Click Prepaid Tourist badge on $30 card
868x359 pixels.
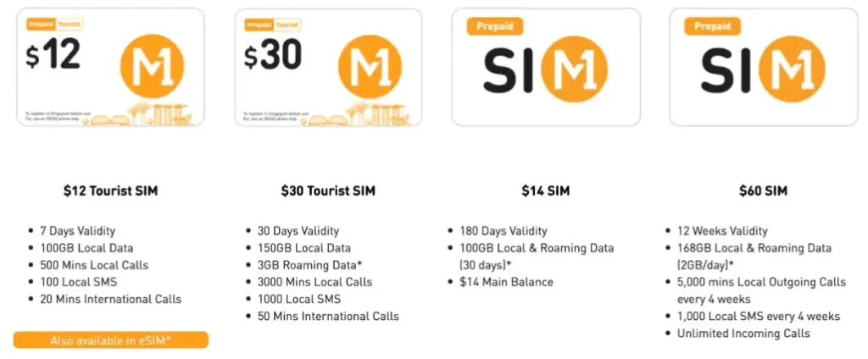tap(264, 25)
